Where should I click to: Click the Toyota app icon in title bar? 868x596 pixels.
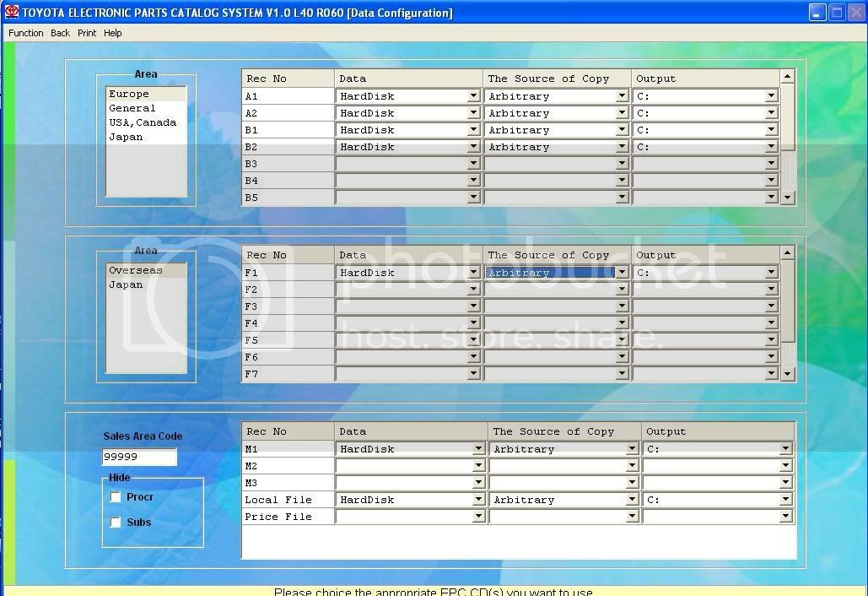point(11,12)
